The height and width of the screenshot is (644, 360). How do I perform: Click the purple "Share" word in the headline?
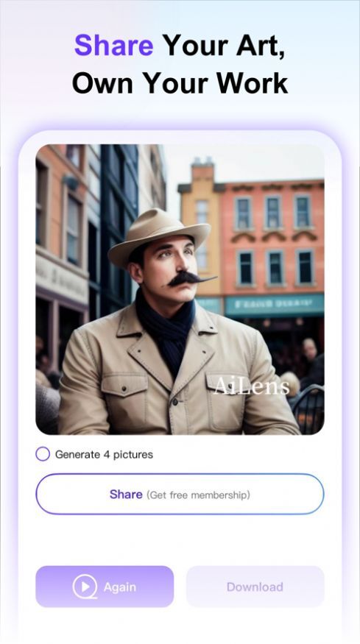pyautogui.click(x=114, y=45)
